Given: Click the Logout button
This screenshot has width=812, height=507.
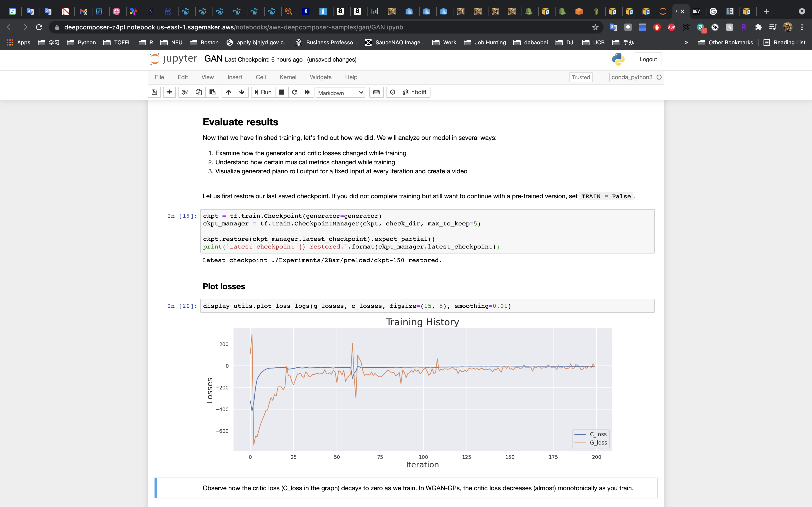Looking at the screenshot, I should 648,59.
